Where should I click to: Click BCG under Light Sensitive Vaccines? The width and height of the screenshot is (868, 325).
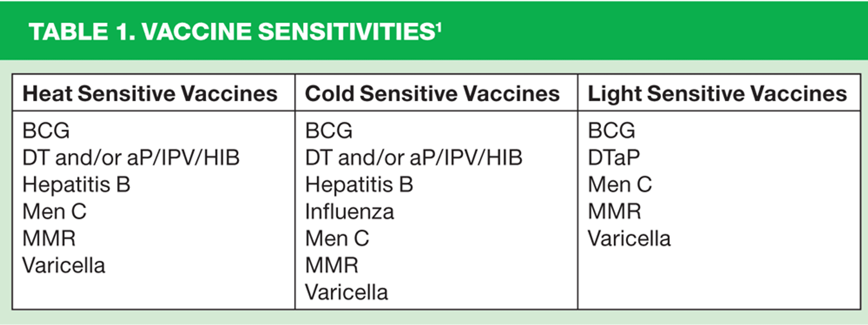click(x=611, y=130)
